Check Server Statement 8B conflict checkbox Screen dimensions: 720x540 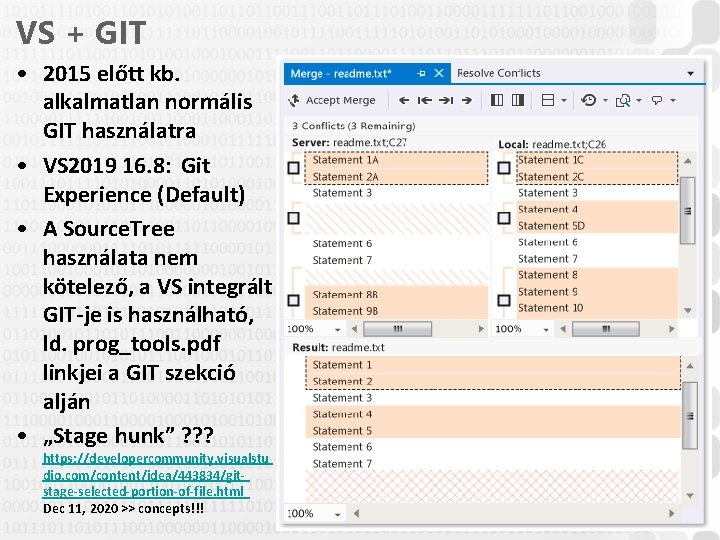click(x=293, y=300)
